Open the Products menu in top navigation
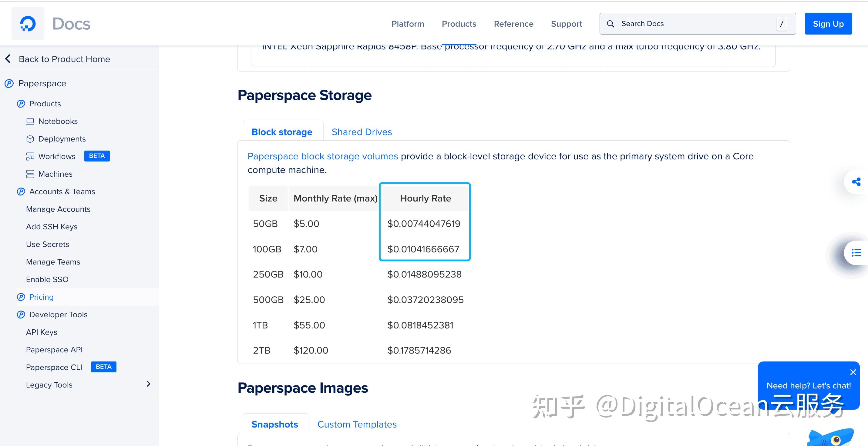868x446 pixels. point(459,24)
